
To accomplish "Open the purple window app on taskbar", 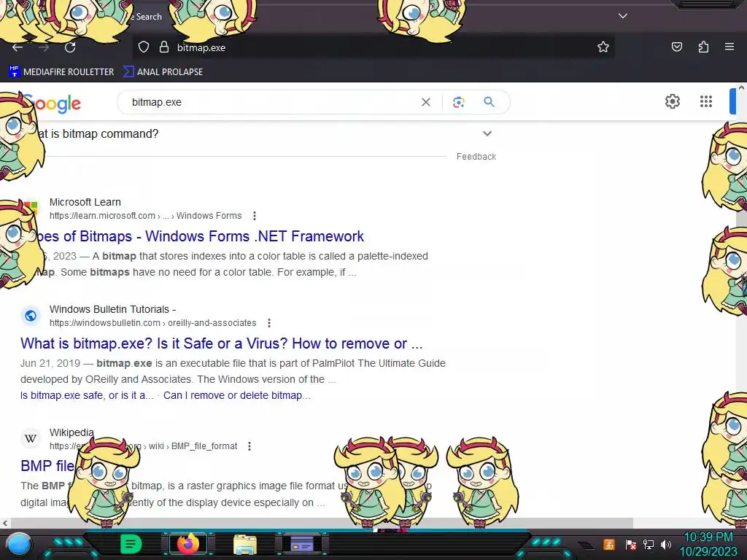I will pos(302,544).
